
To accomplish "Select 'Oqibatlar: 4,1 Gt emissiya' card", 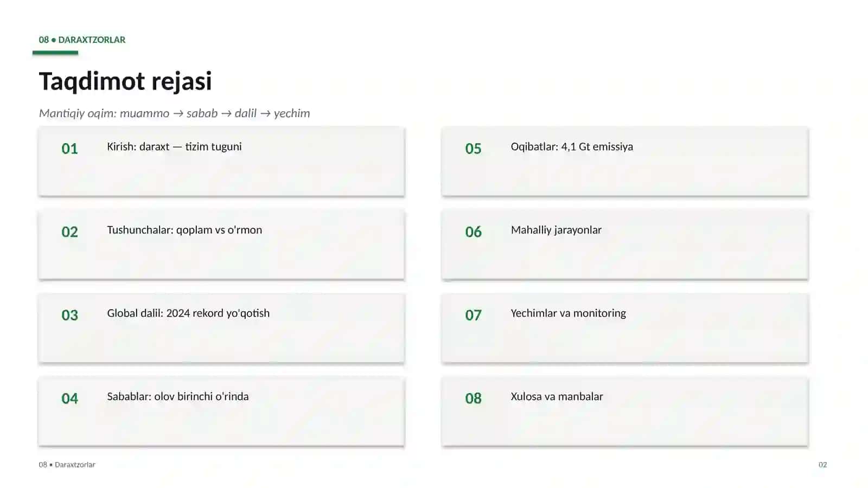I will [625, 161].
